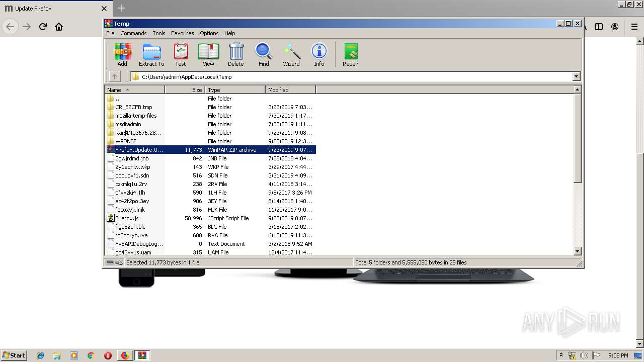This screenshot has width=644, height=362.
Task: Click the Test archive toolbar icon
Action: coord(181,54)
